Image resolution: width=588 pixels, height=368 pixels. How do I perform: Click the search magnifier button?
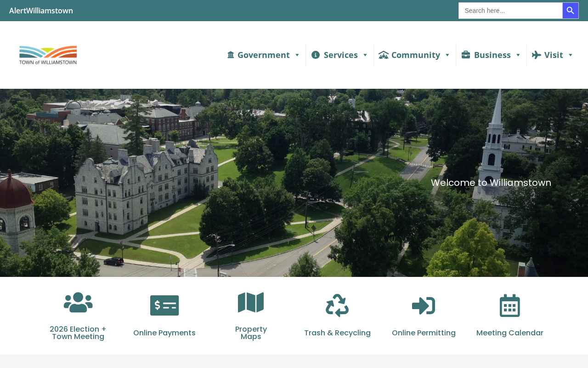(571, 11)
